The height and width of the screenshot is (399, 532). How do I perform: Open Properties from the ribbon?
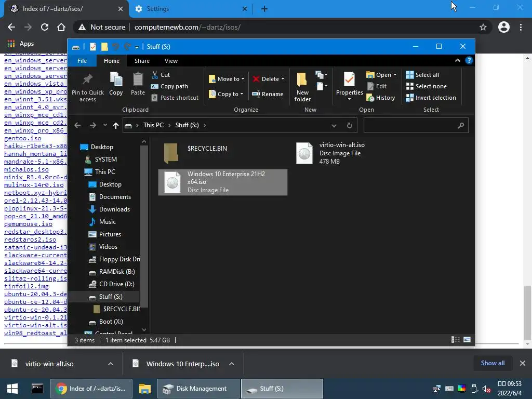click(350, 86)
